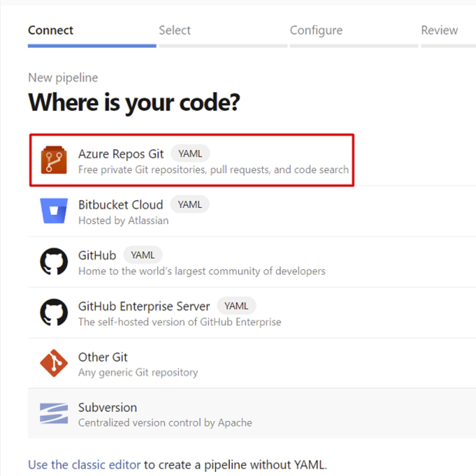This screenshot has width=476, height=476.
Task: Choose Azure Repos Git as code source
Action: click(121, 154)
